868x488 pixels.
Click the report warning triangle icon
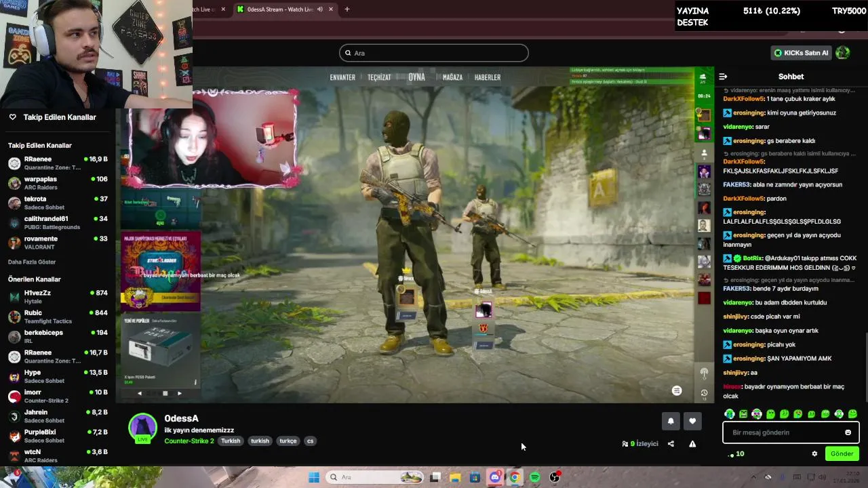click(692, 444)
